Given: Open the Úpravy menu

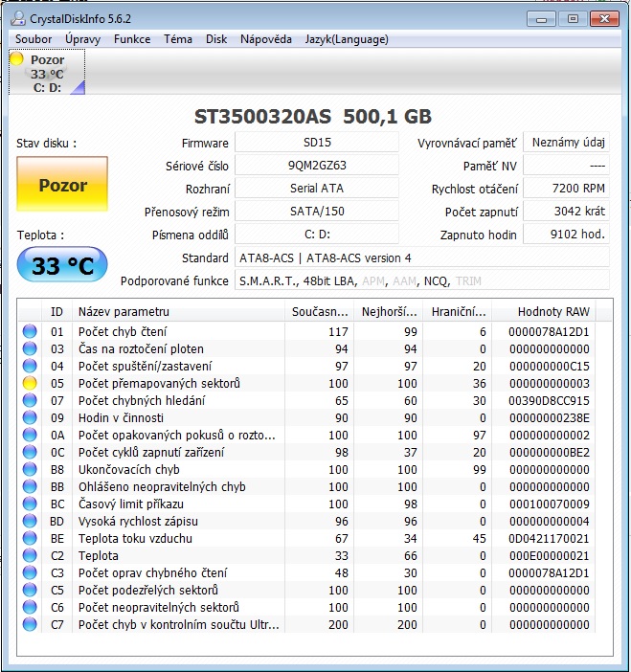Looking at the screenshot, I should pyautogui.click(x=82, y=39).
